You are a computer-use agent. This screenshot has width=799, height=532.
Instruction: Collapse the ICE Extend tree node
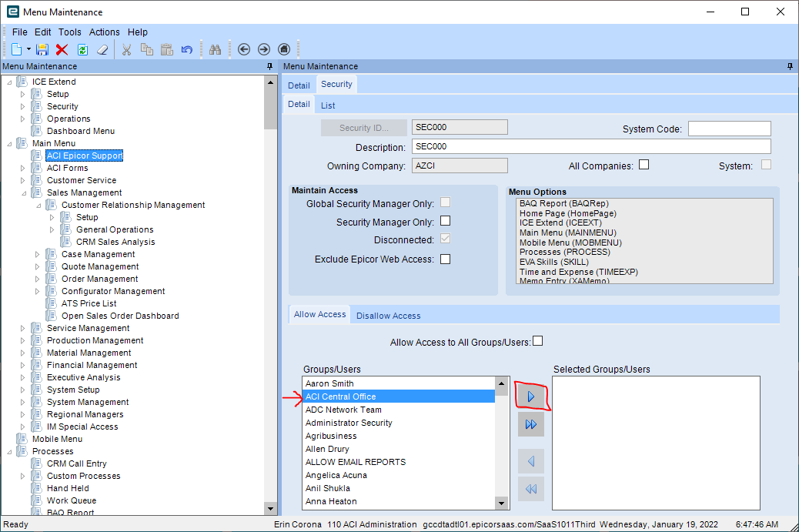(x=9, y=82)
